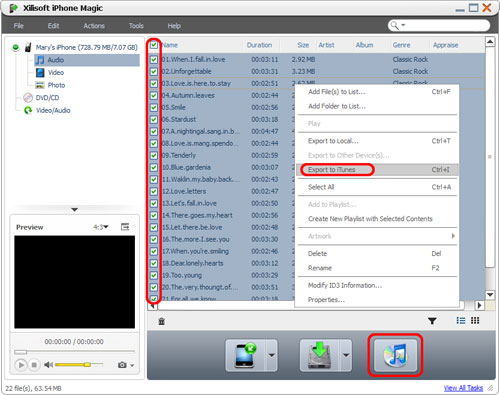Click the preview pop-out window icon
The height and width of the screenshot is (395, 500).
125,227
